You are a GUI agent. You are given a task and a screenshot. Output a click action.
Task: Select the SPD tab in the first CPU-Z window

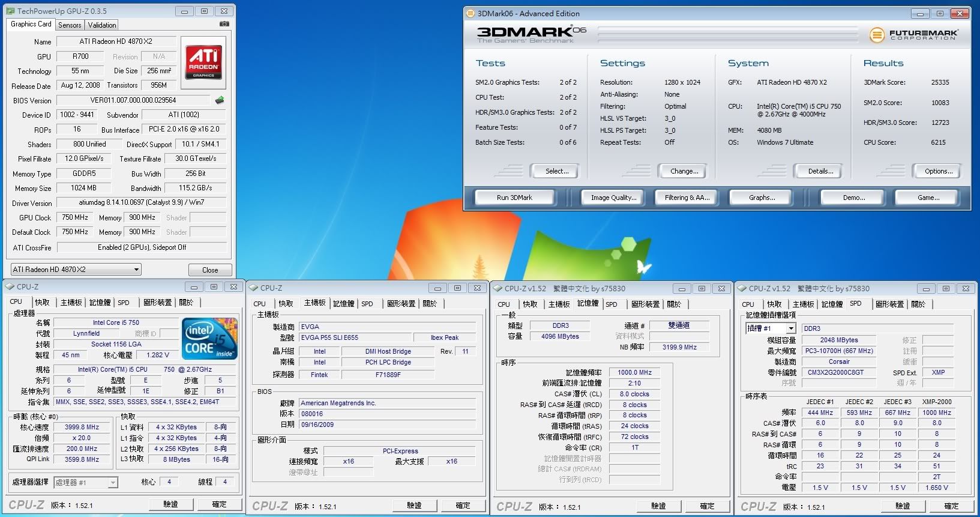pyautogui.click(x=124, y=303)
